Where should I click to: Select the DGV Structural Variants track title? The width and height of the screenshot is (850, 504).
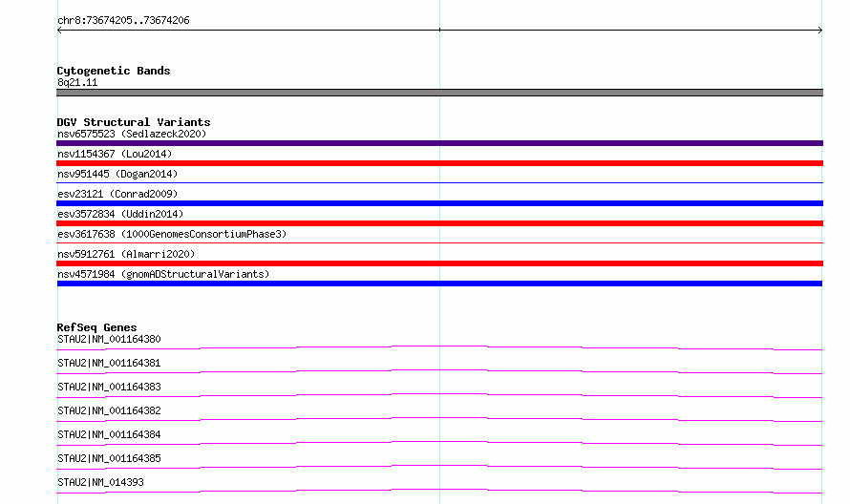[134, 122]
